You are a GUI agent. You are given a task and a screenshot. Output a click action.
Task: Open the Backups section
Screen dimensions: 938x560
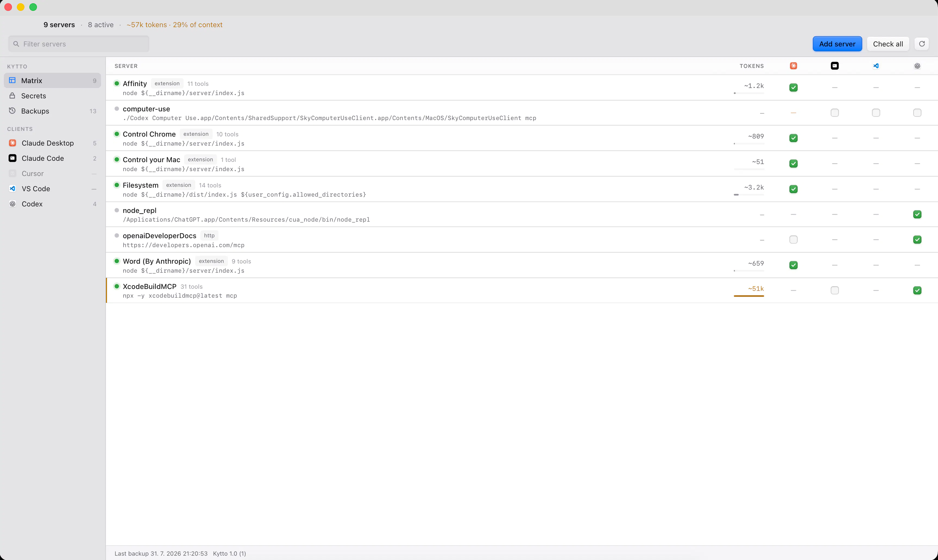pyautogui.click(x=52, y=111)
